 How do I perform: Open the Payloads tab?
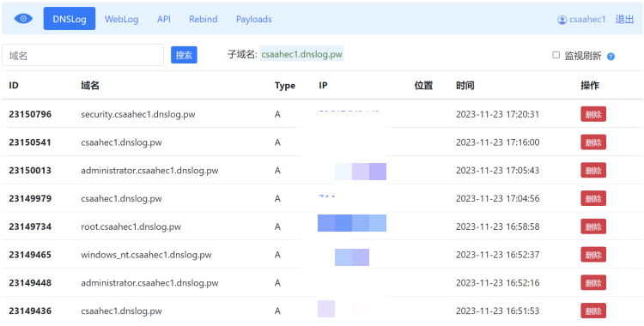click(x=254, y=19)
